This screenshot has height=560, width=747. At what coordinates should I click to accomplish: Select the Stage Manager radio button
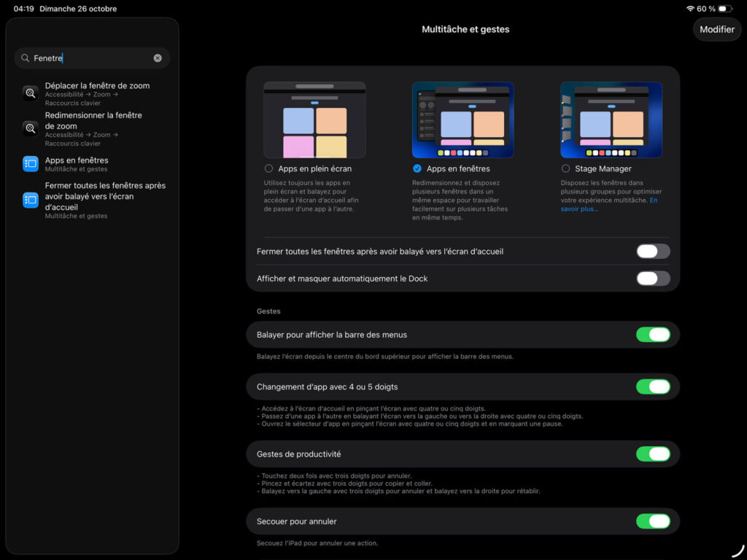pos(565,168)
